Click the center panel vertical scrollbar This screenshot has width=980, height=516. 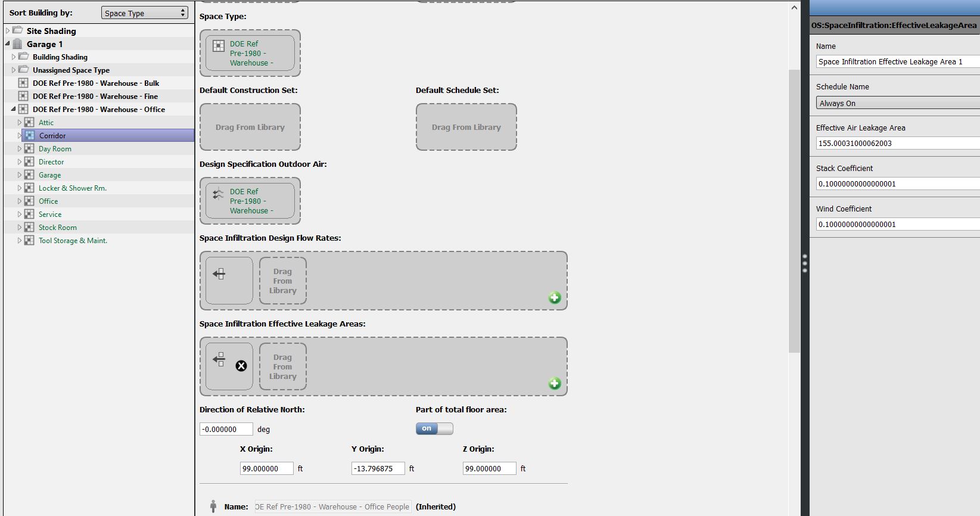pyautogui.click(x=794, y=212)
